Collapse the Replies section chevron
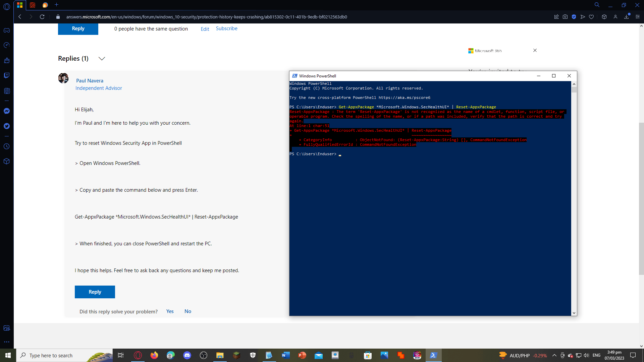 102,59
